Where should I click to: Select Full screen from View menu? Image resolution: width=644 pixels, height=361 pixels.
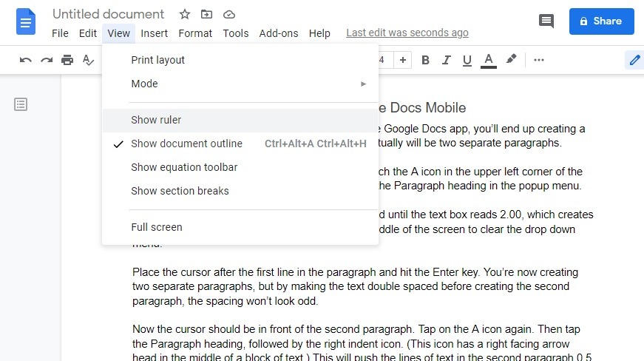tap(156, 227)
